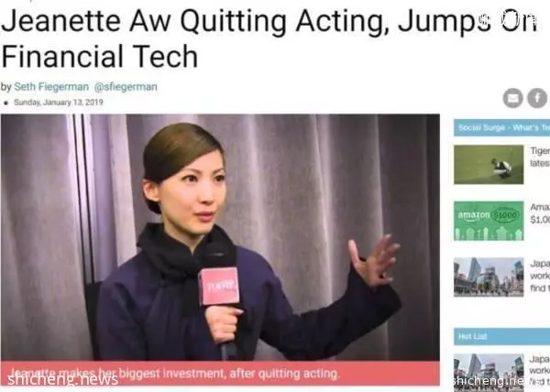Open author Seth Fiegerman link
The image size is (550, 392).
point(51,87)
